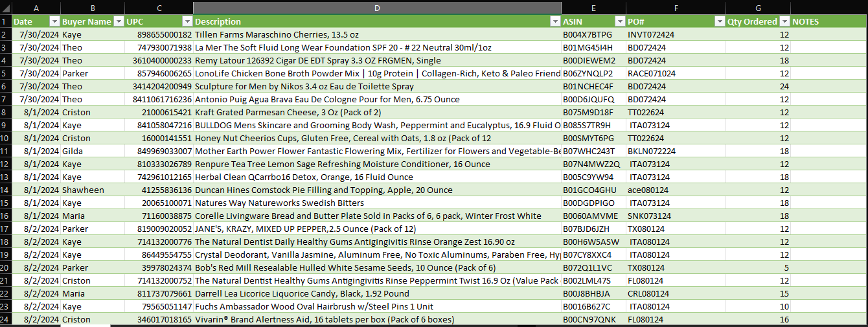Select the La Mer Soft Fluid Foundation cell
Screen dimensions: 868x327
point(377,47)
